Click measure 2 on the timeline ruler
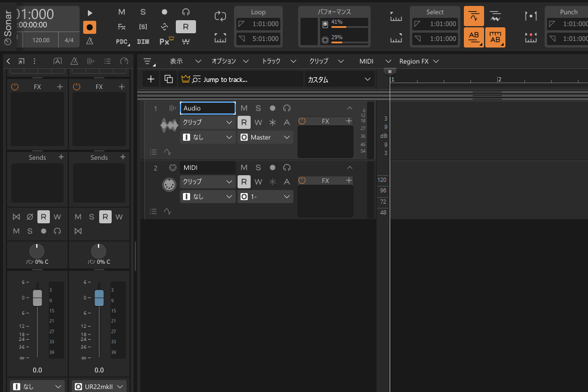Screen dimensions: 588x392 click(x=499, y=79)
